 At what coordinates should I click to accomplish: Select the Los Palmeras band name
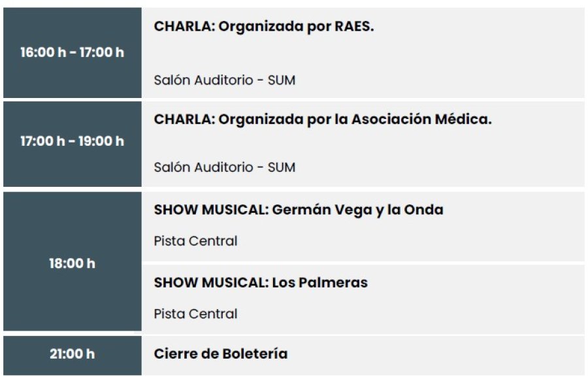320,282
